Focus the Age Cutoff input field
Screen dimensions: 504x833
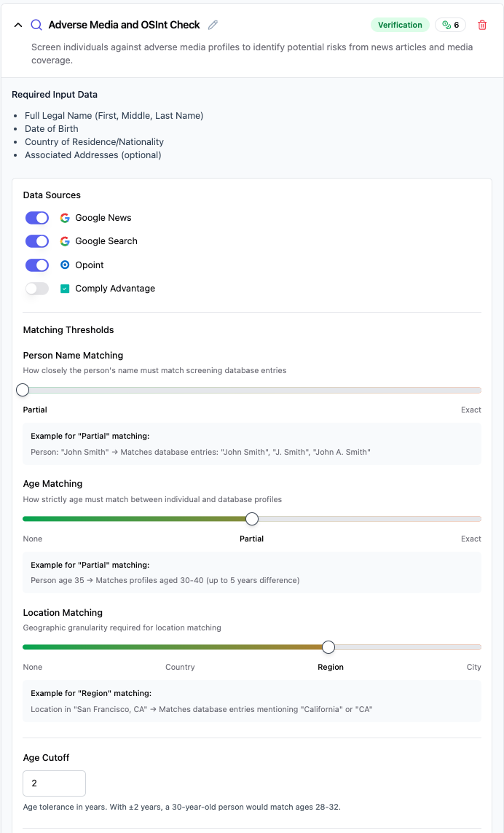[x=54, y=783]
